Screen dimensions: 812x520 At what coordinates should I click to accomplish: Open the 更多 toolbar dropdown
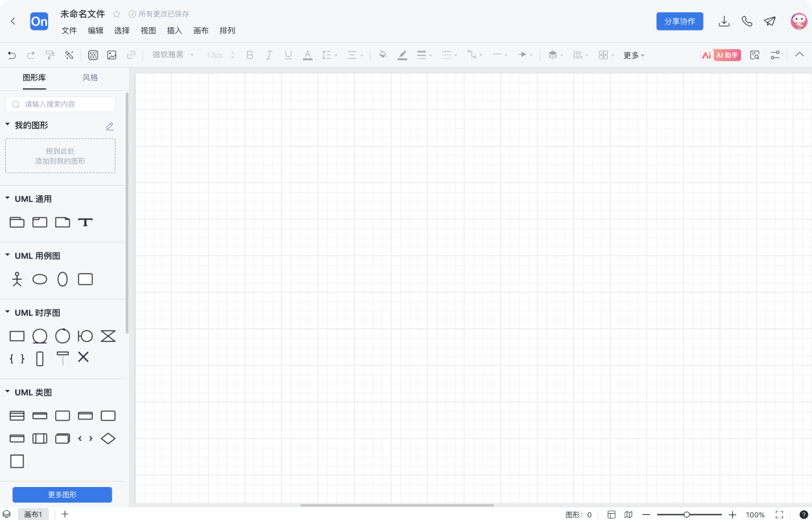633,55
